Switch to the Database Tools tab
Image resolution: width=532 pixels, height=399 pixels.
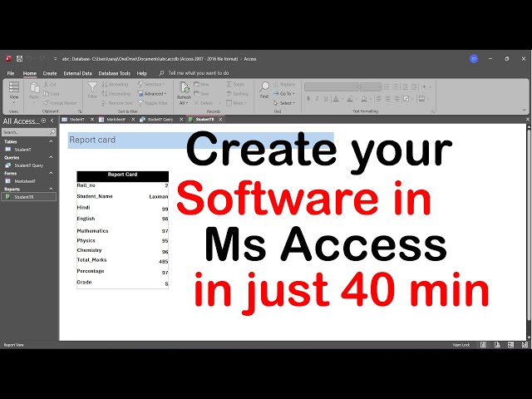pyautogui.click(x=115, y=73)
